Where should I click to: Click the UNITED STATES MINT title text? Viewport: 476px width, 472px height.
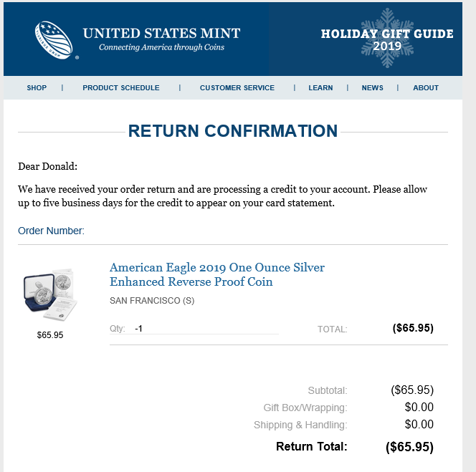click(x=161, y=34)
